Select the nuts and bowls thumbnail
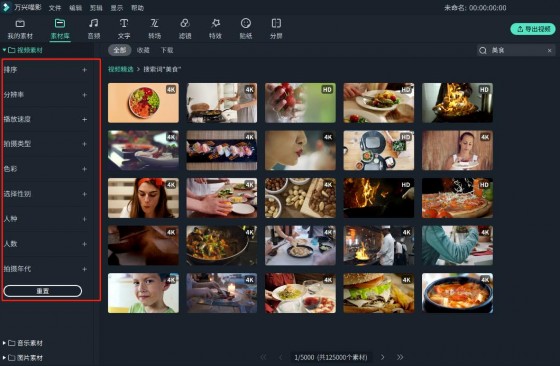The image size is (560, 366). pos(300,198)
